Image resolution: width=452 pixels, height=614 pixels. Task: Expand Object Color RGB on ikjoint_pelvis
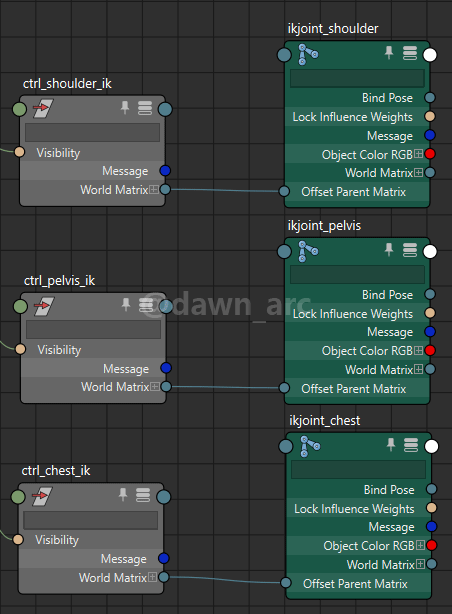point(418,350)
